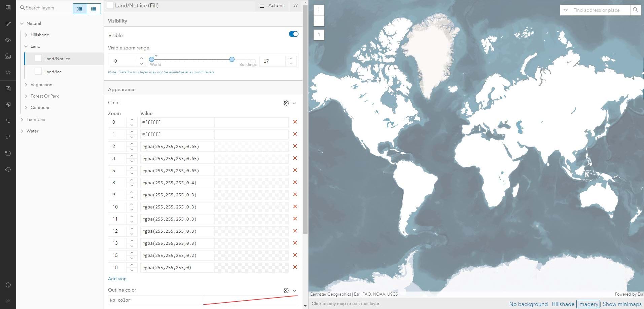Open the info icon near sidebar bottom
Screen dimensions: 644x309
pos(8,285)
